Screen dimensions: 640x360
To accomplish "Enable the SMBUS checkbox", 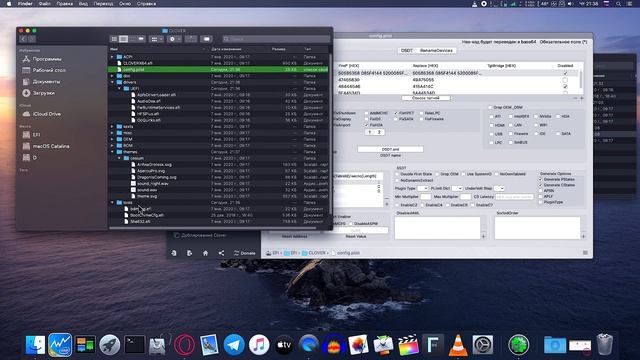I will tap(511, 142).
